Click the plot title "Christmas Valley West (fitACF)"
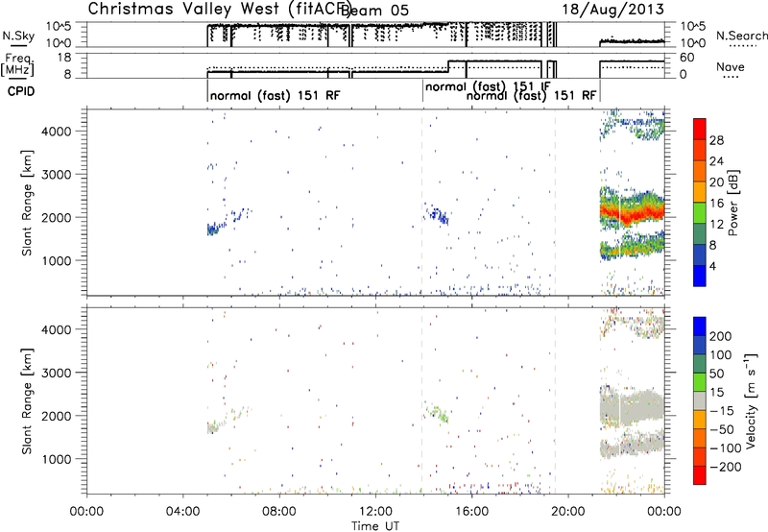The height and width of the screenshot is (532, 768). (220, 9)
